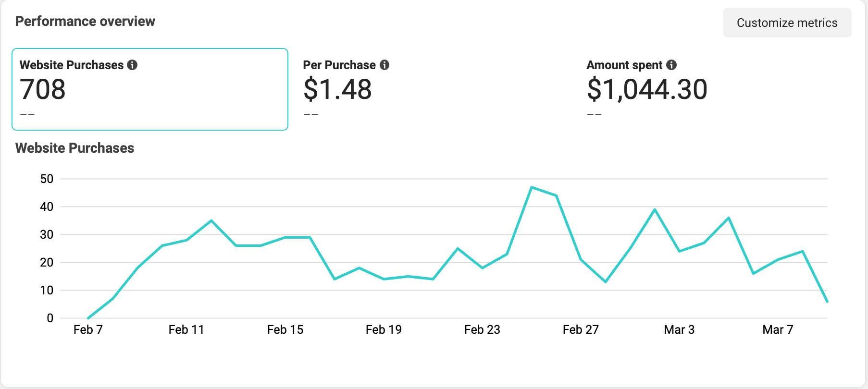Select the Feb 19 axis label

384,329
